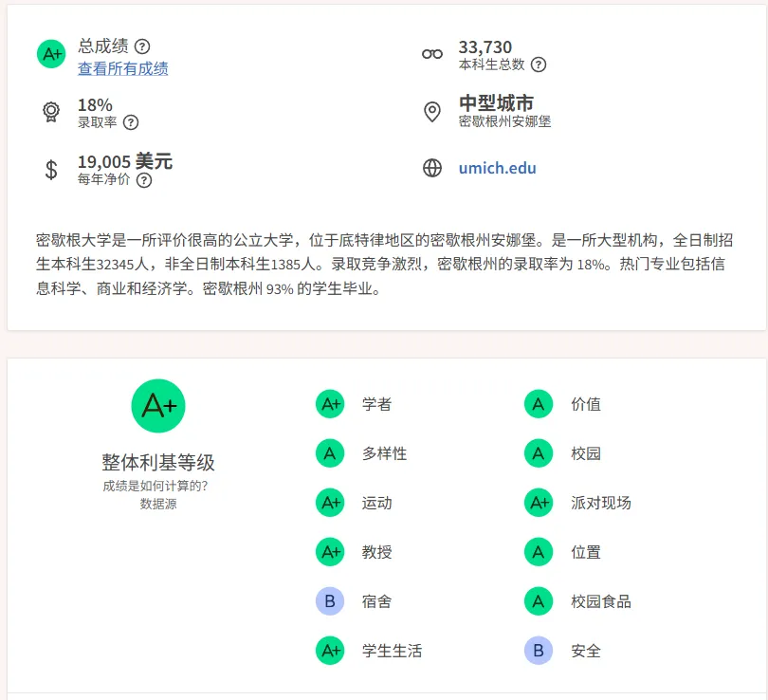
Task: Open help icon next to 每年净价
Action: tap(144, 180)
